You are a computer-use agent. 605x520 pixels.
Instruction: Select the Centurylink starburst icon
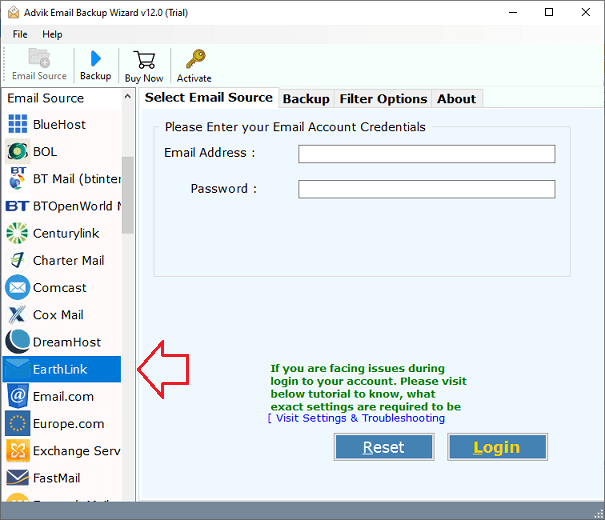pyautogui.click(x=17, y=233)
